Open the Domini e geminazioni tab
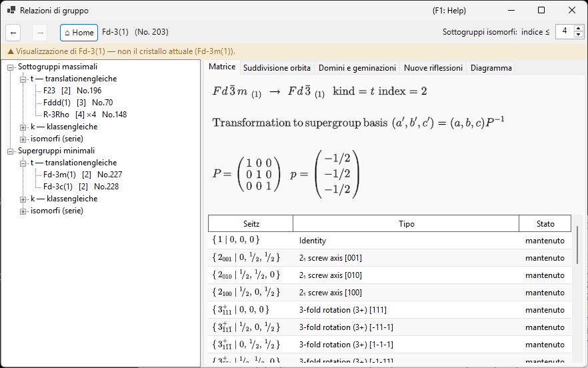Image resolution: width=588 pixels, height=368 pixels. [x=357, y=68]
